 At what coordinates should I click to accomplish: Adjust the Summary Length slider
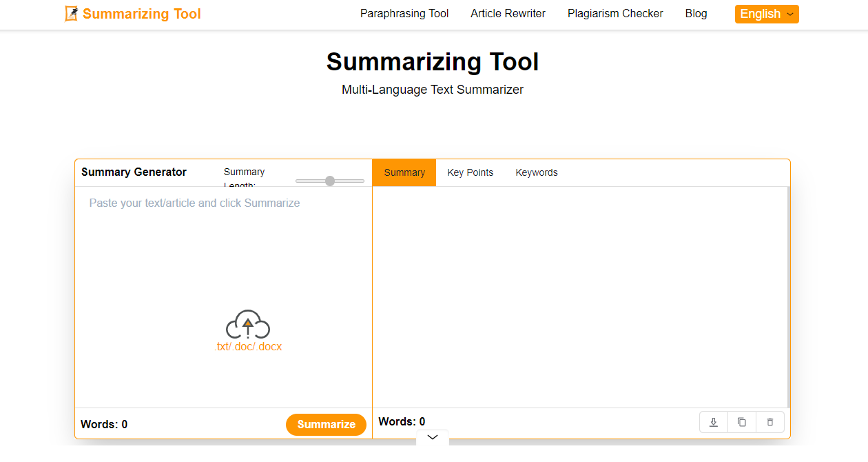tap(329, 181)
